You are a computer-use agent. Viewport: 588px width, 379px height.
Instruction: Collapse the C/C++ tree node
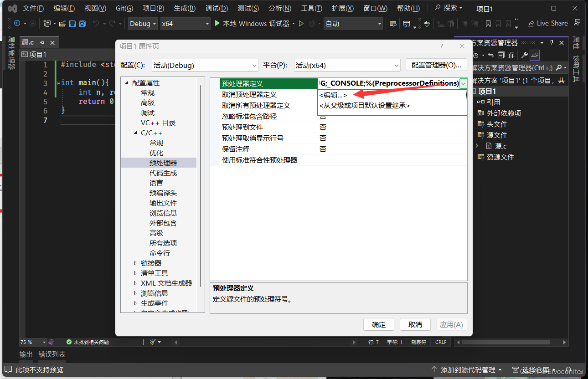pos(136,133)
